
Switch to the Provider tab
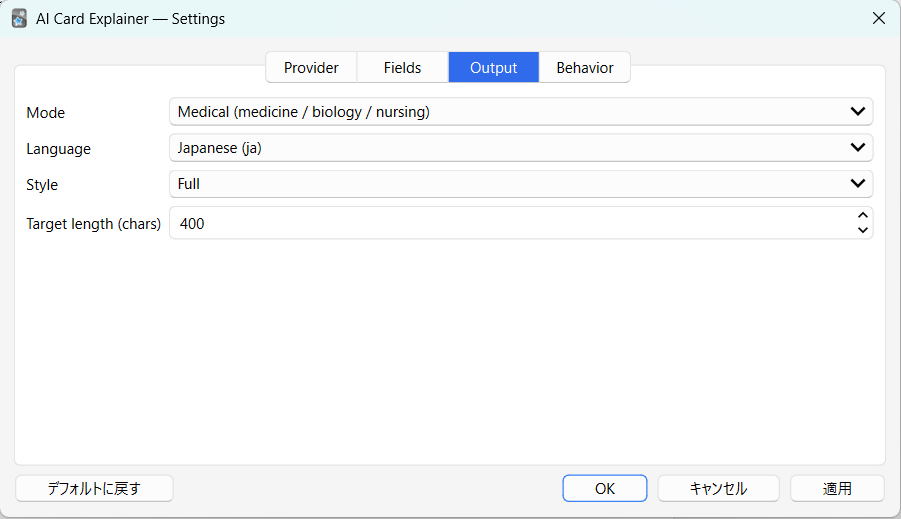311,68
